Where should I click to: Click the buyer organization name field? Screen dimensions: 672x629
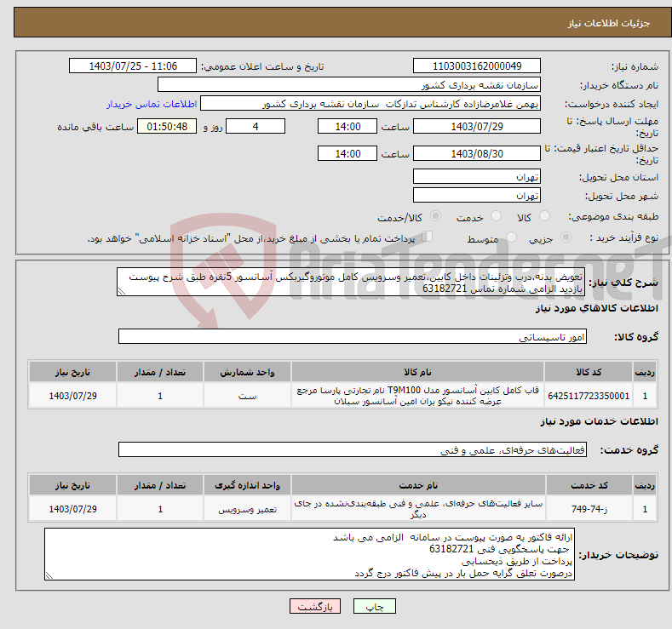349,85
